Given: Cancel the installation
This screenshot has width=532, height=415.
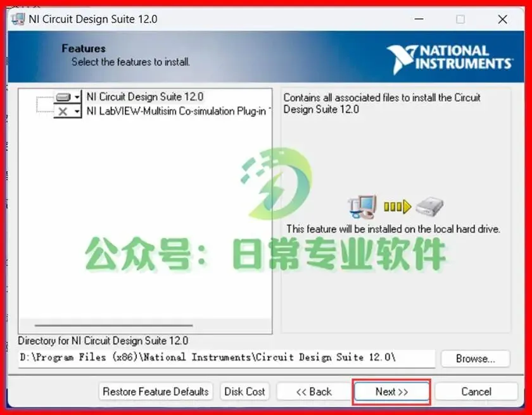Looking at the screenshot, I should pos(476,392).
